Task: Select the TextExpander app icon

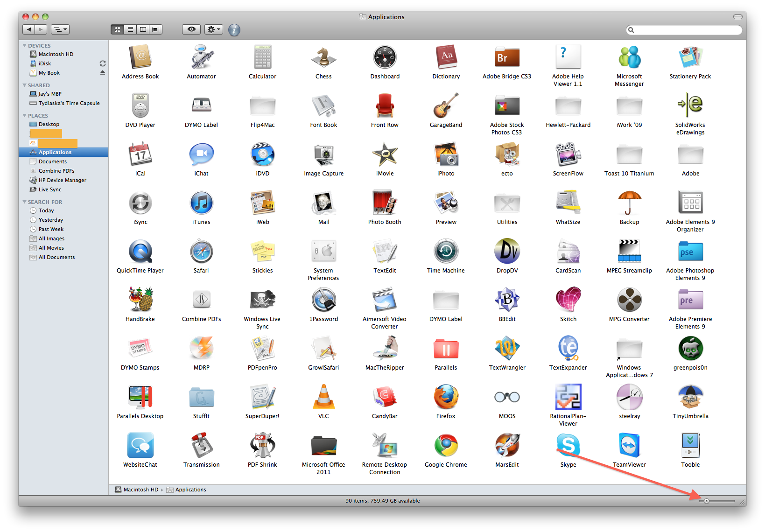Action: tap(568, 348)
